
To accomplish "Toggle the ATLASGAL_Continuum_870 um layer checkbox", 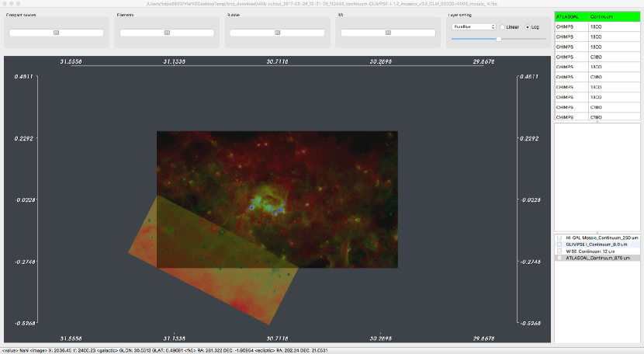I will click(x=559, y=258).
